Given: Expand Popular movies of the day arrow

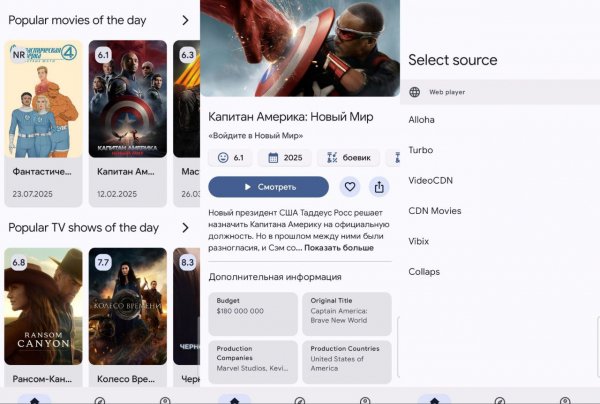Looking at the screenshot, I should pos(185,20).
